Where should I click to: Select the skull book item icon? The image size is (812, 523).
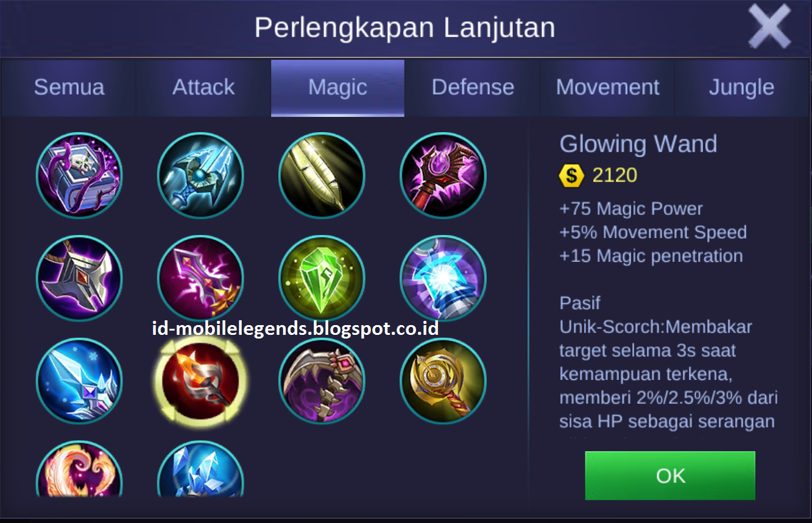79,175
